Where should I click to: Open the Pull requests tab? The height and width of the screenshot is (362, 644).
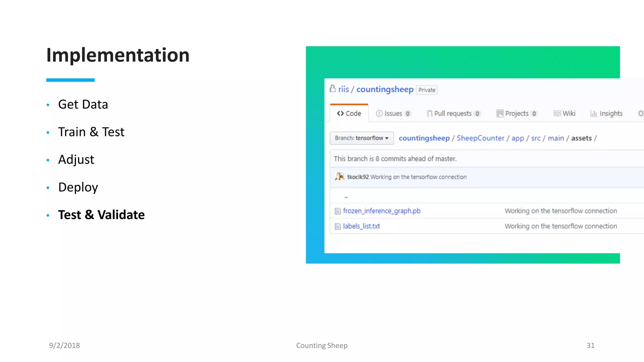click(x=453, y=113)
